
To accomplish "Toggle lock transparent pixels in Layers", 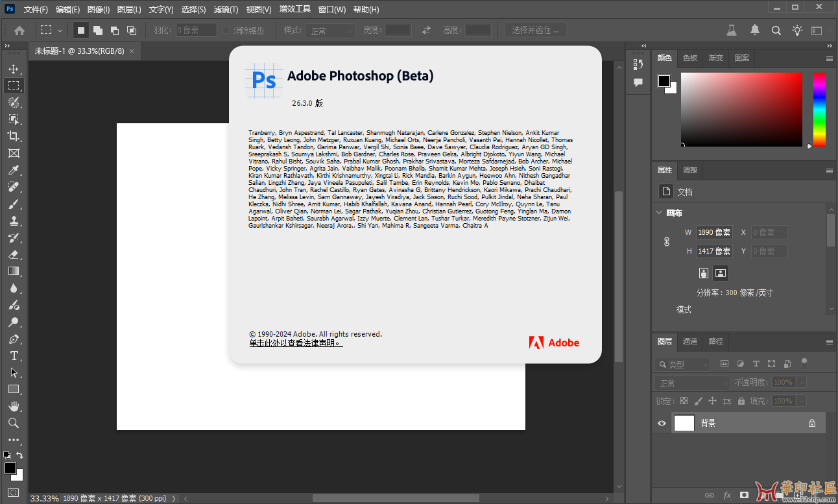I will click(684, 401).
